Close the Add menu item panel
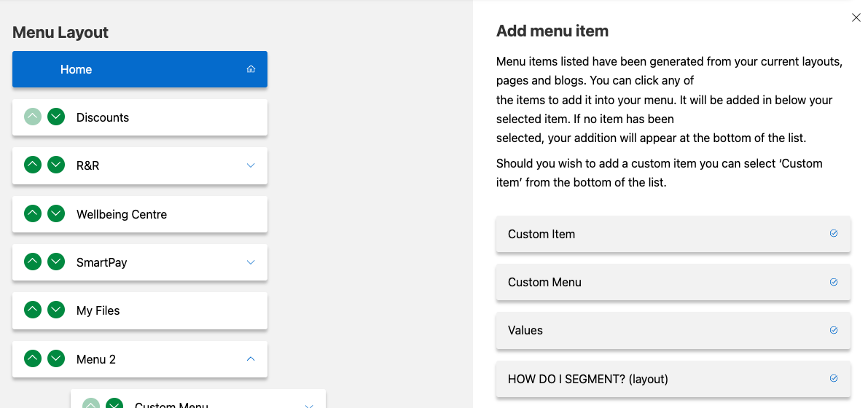This screenshot has width=868, height=408. (856, 17)
